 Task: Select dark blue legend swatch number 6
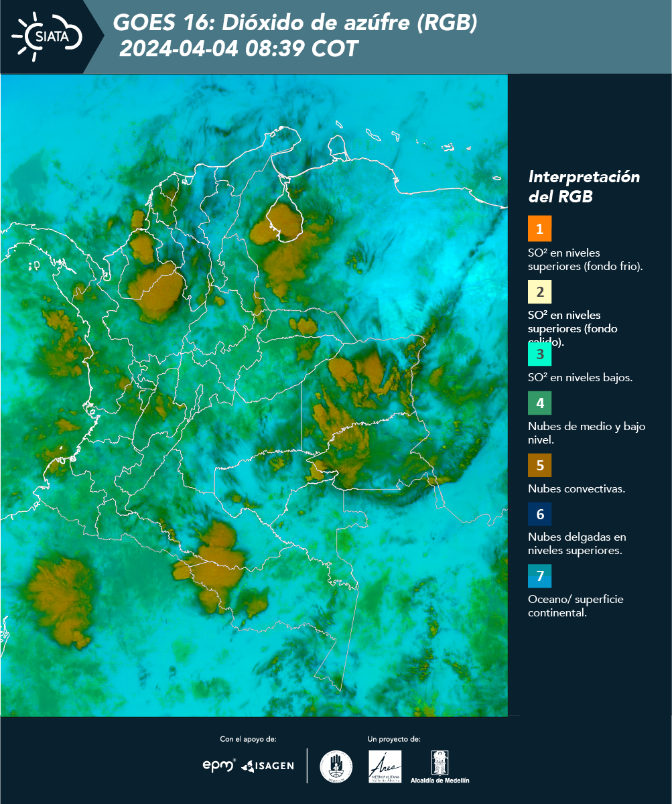tap(539, 515)
